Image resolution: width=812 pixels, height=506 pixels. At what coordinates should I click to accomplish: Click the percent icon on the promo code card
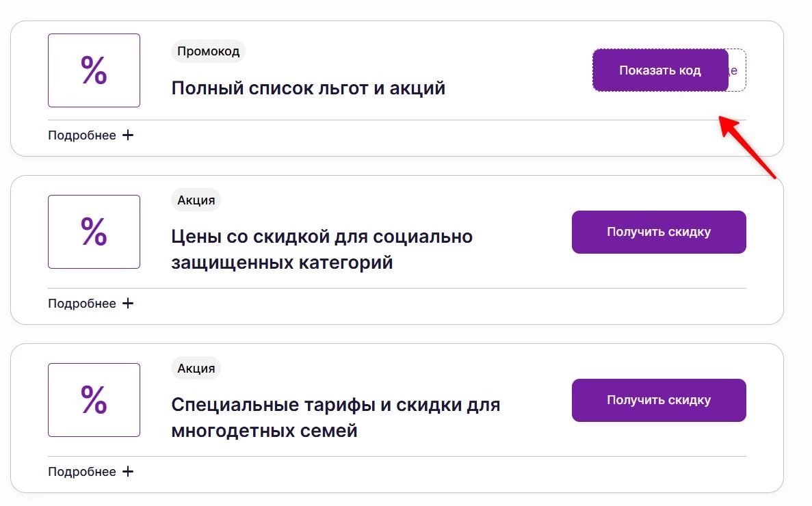[94, 70]
